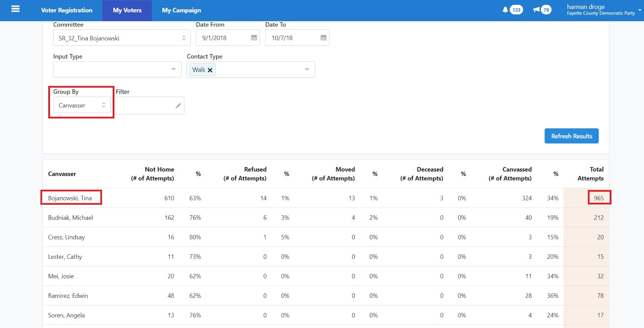Click into the Date From field 9/1/2018
This screenshot has height=328, width=644.
tap(228, 37)
